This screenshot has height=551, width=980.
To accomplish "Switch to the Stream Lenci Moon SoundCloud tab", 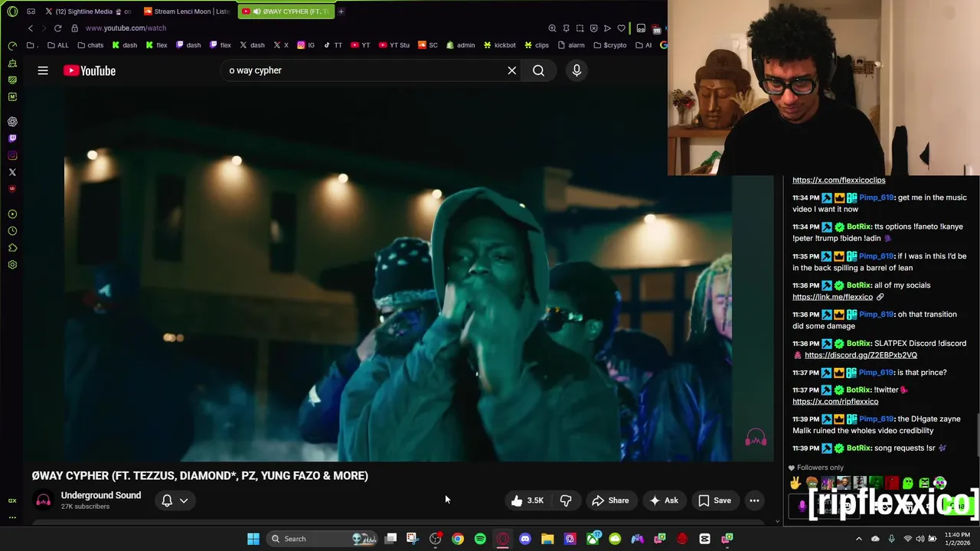I will click(x=188, y=11).
